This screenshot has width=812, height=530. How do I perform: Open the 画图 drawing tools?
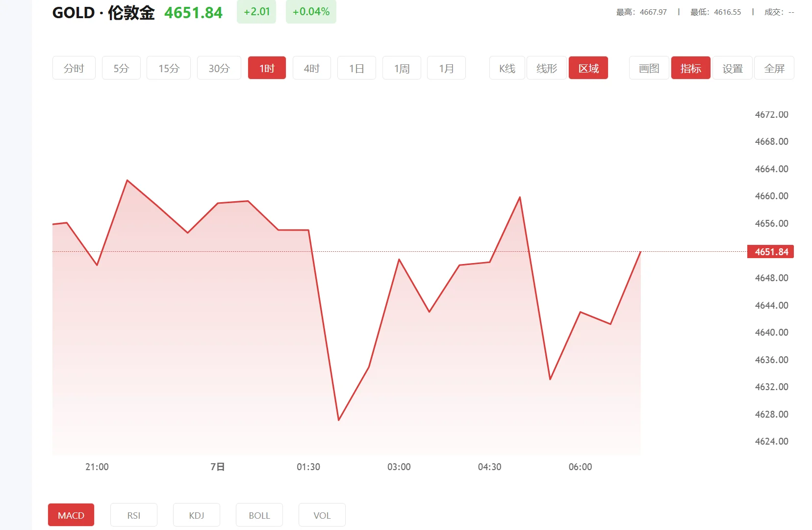coord(648,68)
